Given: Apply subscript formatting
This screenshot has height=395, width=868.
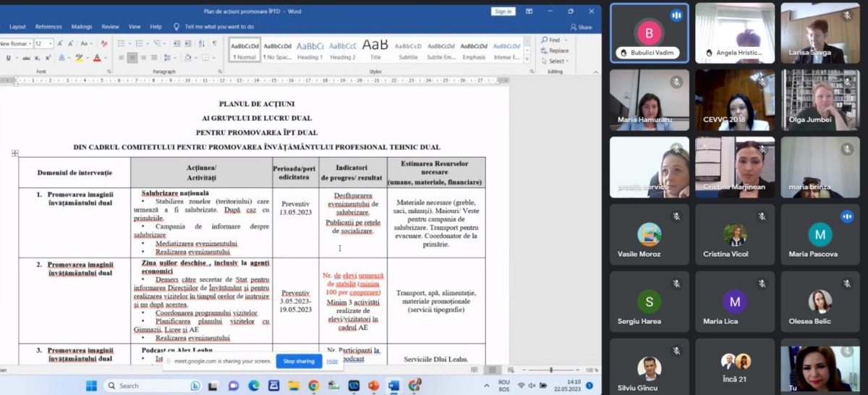Looking at the screenshot, I should click(x=38, y=58).
